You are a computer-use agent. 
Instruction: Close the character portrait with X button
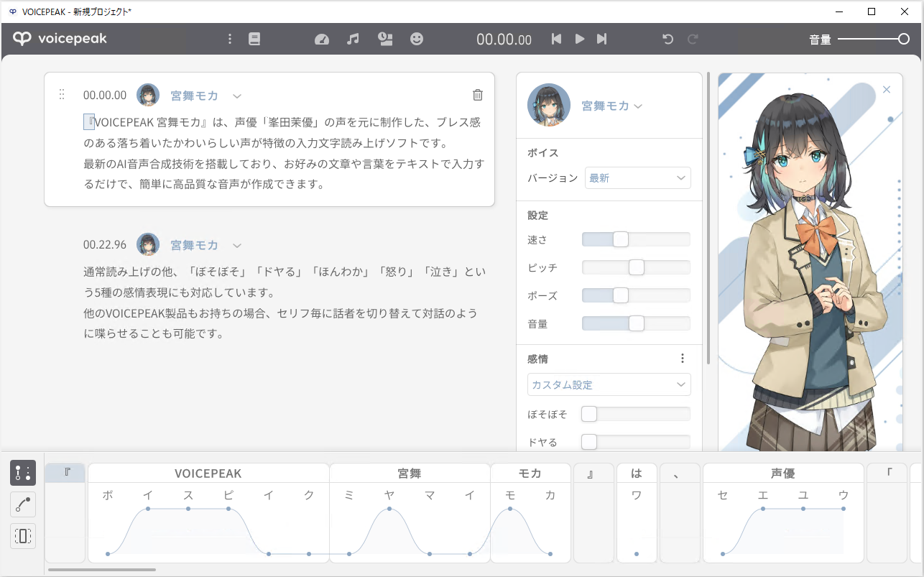887,89
